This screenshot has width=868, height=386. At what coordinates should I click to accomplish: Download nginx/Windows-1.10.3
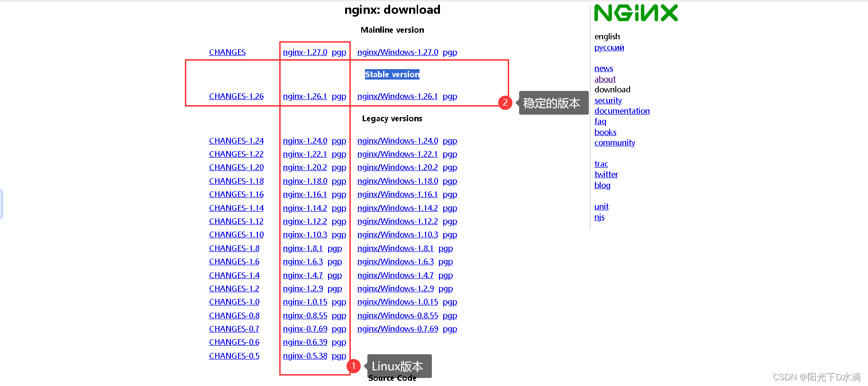(398, 234)
